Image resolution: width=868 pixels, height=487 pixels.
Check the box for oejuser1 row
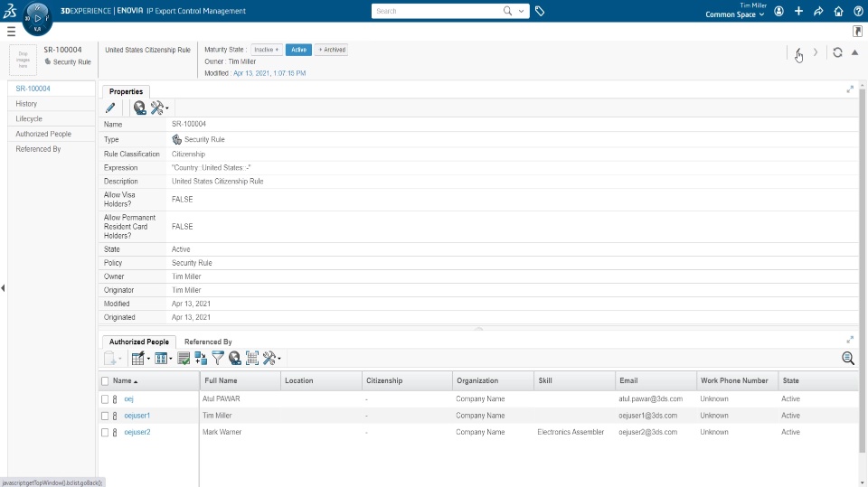tap(105, 416)
